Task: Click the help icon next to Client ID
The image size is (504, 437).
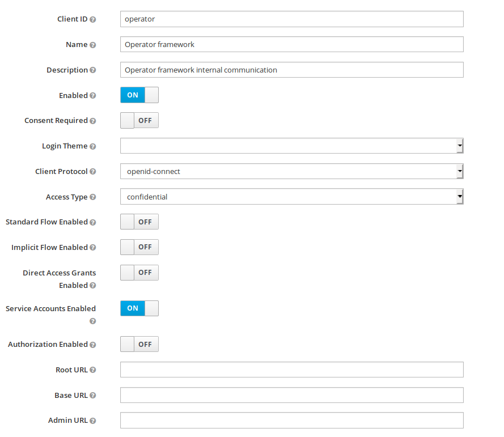Action: [x=93, y=19]
